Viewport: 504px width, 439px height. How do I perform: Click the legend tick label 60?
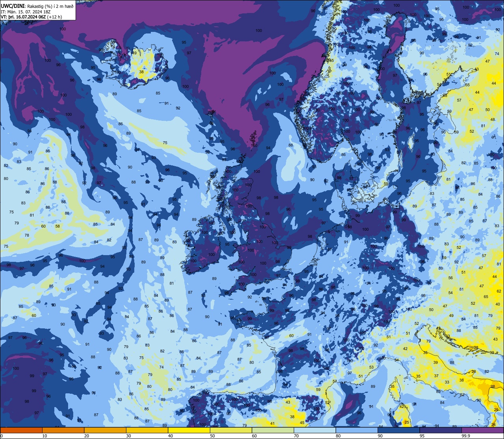click(254, 436)
